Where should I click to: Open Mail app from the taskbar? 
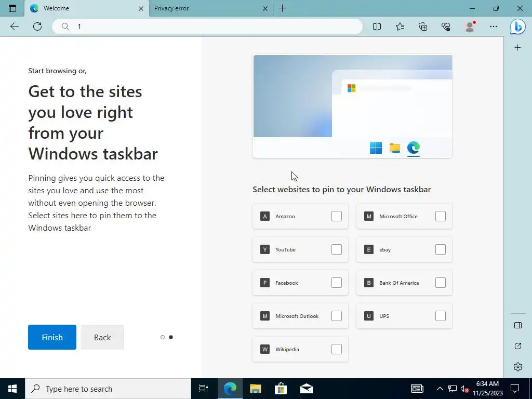point(307,389)
